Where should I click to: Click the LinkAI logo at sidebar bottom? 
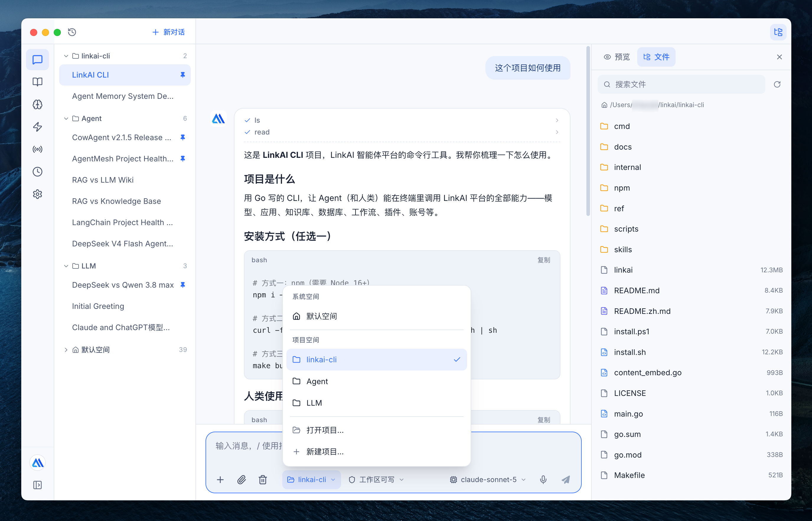click(x=37, y=463)
